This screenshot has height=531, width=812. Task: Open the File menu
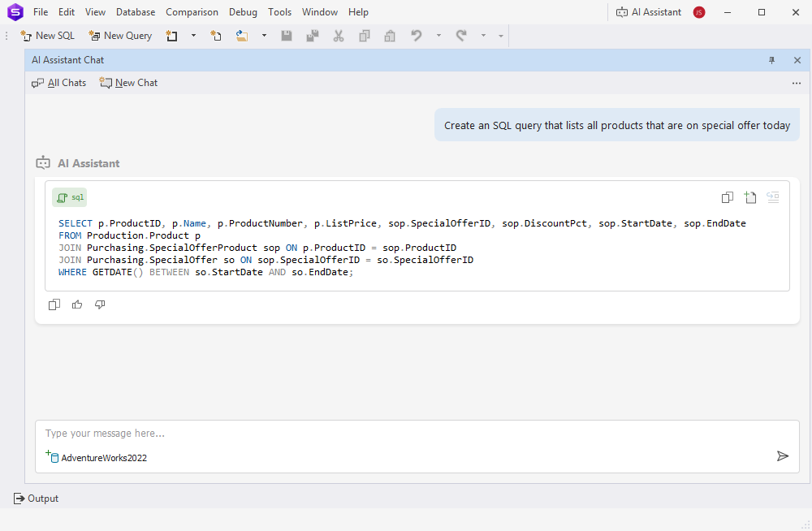point(41,12)
